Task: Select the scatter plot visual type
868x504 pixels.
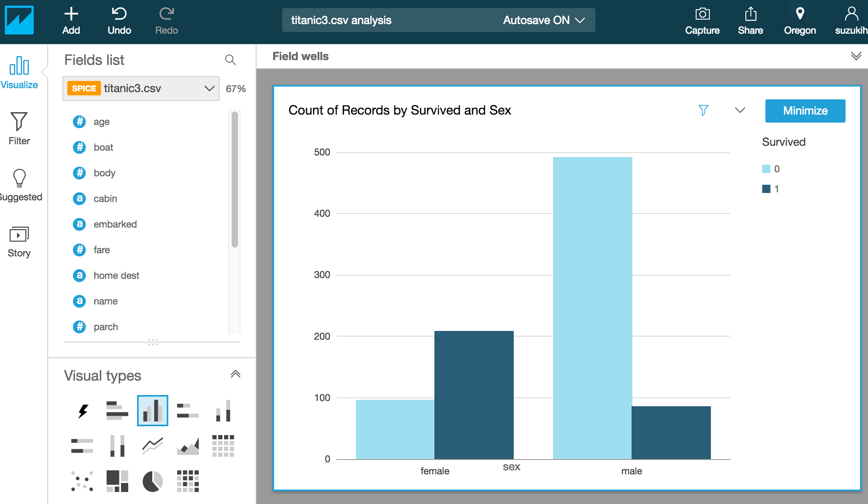Action: coord(82,481)
